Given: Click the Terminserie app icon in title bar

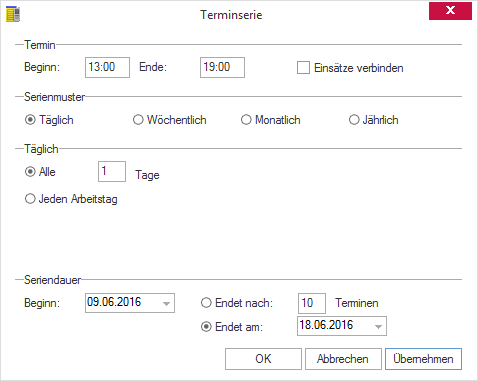Looking at the screenshot, I should point(13,14).
